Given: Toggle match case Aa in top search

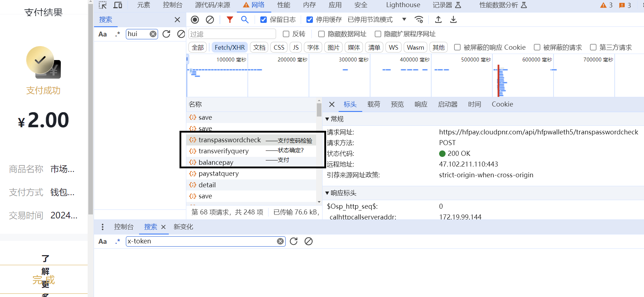Looking at the screenshot, I should coord(103,34).
